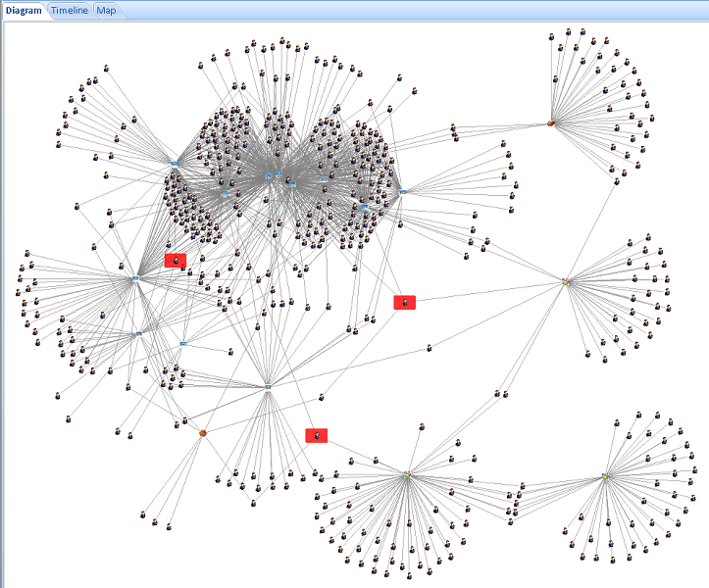Click blue hub of the lower-left fan
Image resolution: width=709 pixels, height=588 pixels.
point(139,334)
